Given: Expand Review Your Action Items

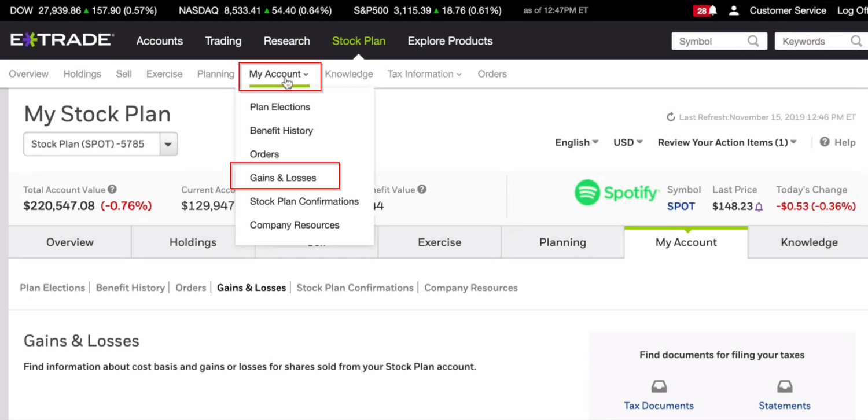Looking at the screenshot, I should click(727, 142).
